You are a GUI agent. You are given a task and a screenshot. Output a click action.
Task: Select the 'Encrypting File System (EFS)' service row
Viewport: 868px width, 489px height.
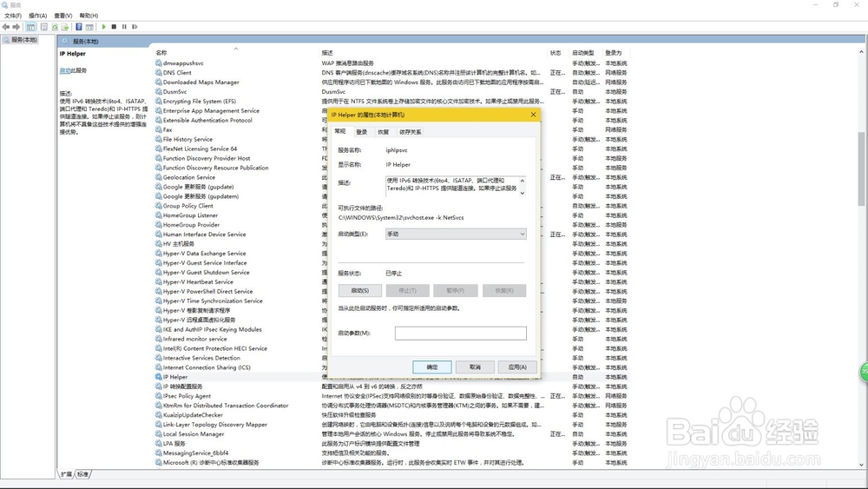click(x=392, y=102)
